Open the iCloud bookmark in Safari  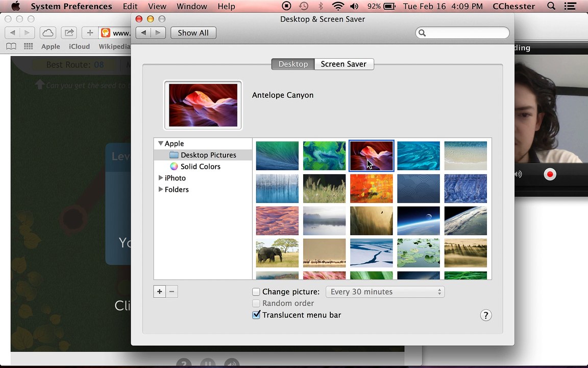(x=79, y=46)
